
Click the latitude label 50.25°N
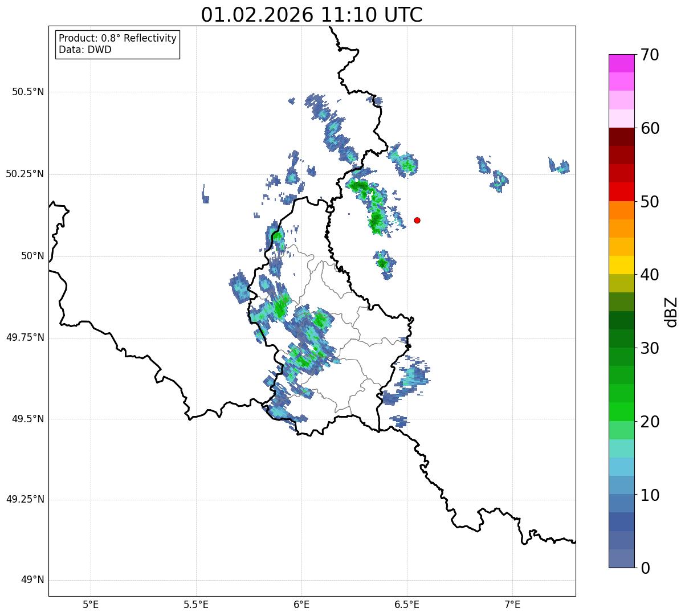point(25,174)
